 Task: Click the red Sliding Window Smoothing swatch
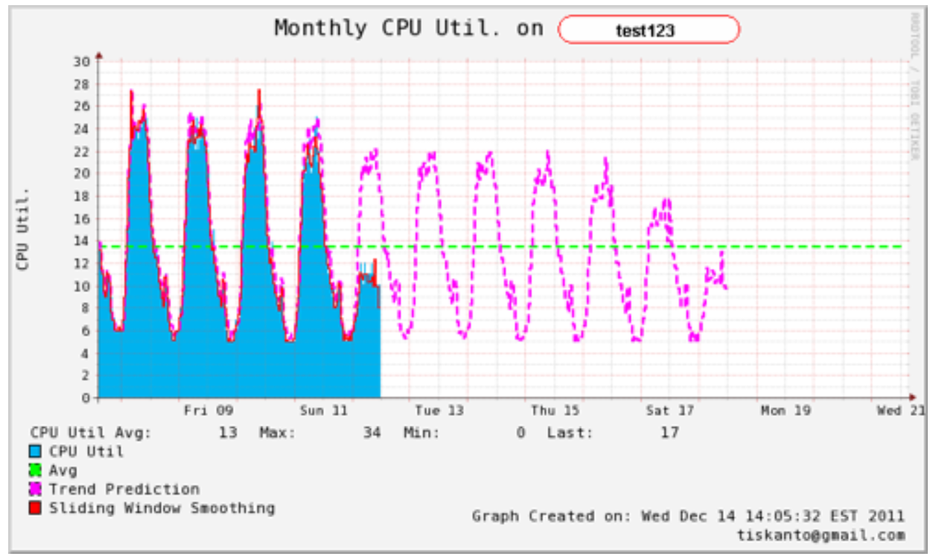pos(35,508)
